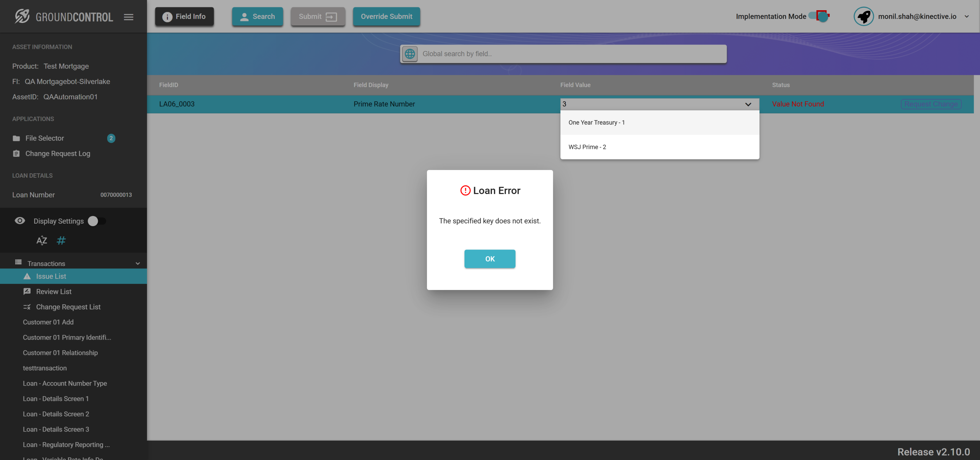This screenshot has width=980, height=460.
Task: Click the Global search by field input
Action: [571, 54]
